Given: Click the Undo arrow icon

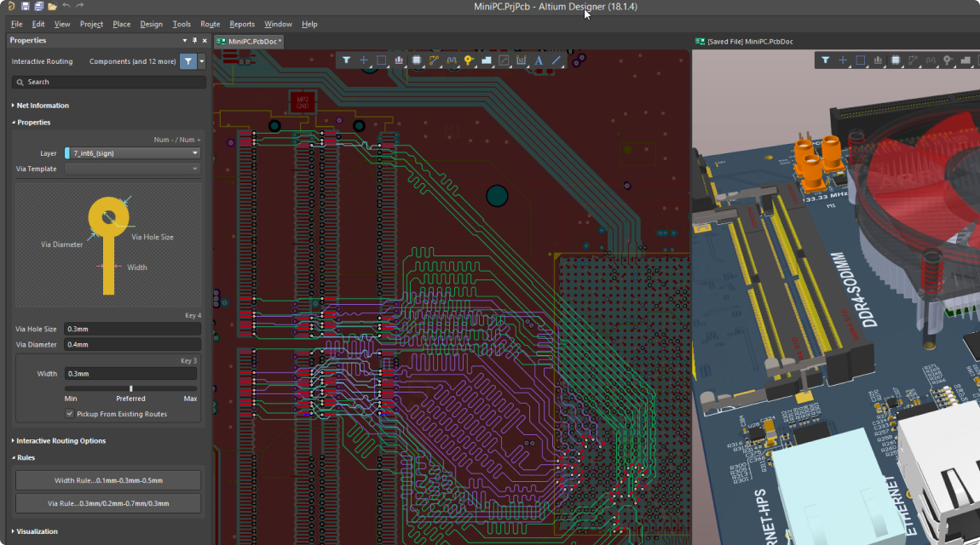Looking at the screenshot, I should [x=66, y=6].
